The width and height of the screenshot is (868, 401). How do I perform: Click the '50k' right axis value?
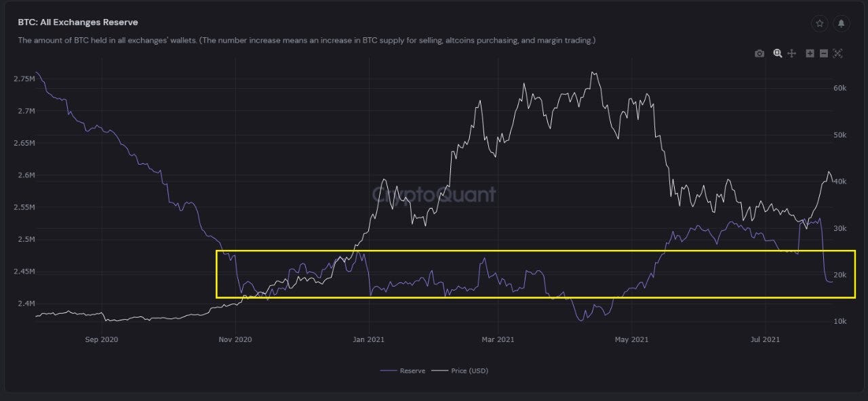click(x=840, y=135)
